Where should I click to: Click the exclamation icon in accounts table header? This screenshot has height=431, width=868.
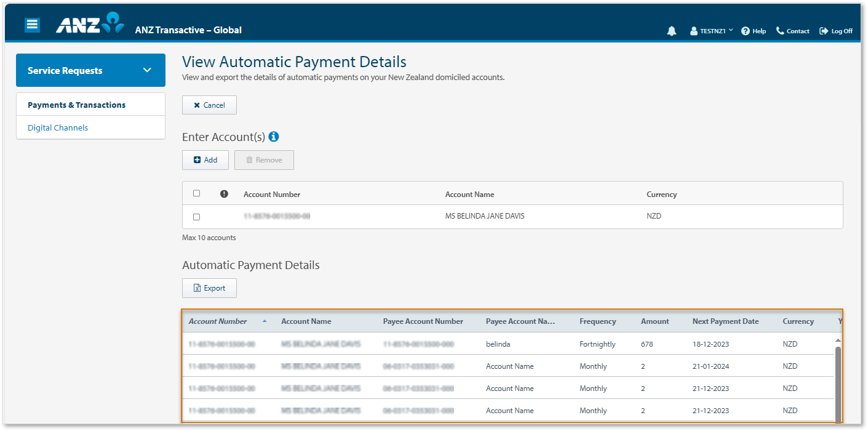point(224,193)
